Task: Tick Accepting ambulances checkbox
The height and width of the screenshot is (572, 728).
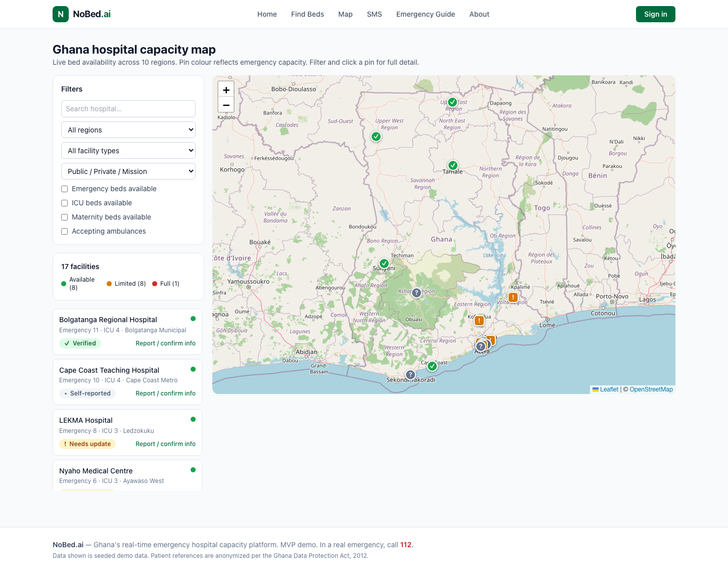Action: [64, 231]
